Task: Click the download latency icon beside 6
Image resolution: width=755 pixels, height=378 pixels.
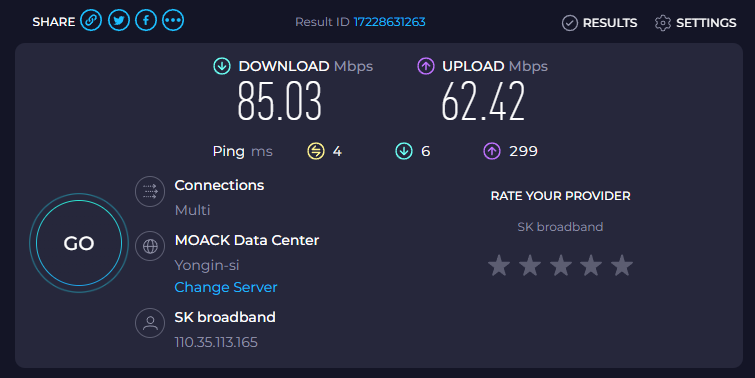Action: tap(404, 151)
